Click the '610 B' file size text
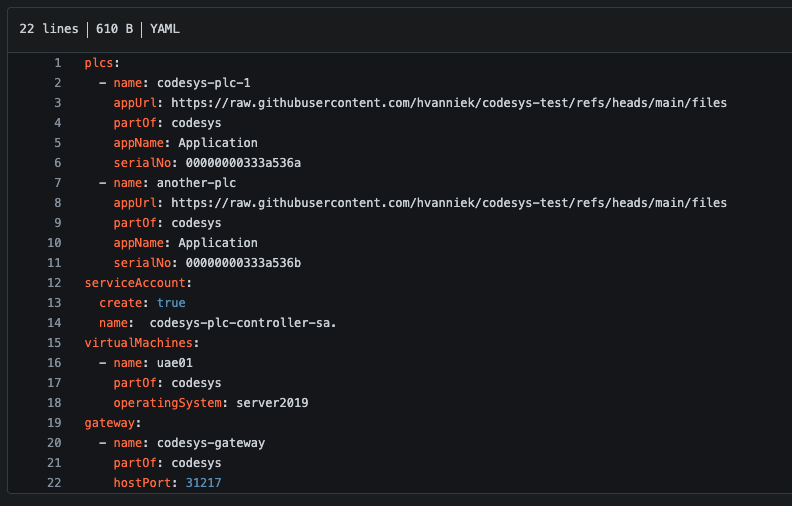792x506 pixels. point(114,29)
